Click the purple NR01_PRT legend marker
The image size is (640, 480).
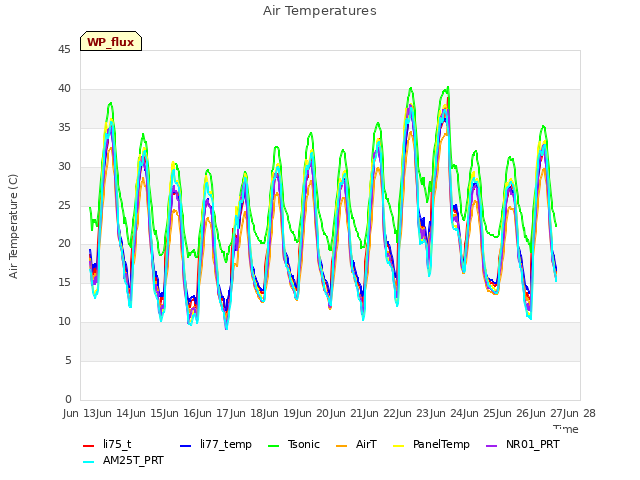492,446
